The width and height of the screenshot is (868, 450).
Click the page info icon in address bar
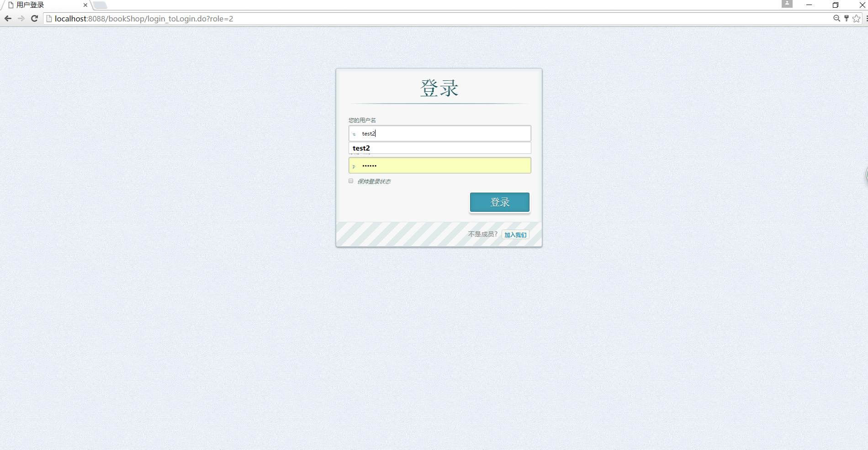49,19
